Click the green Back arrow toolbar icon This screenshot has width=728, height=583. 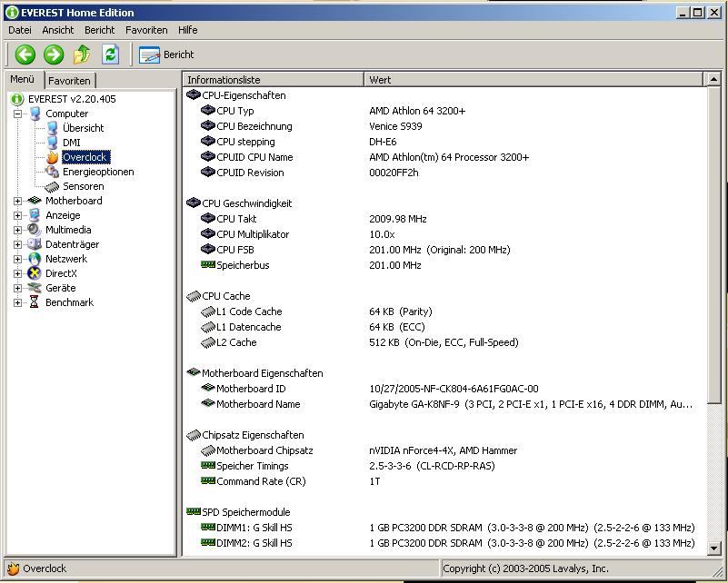[x=25, y=54]
